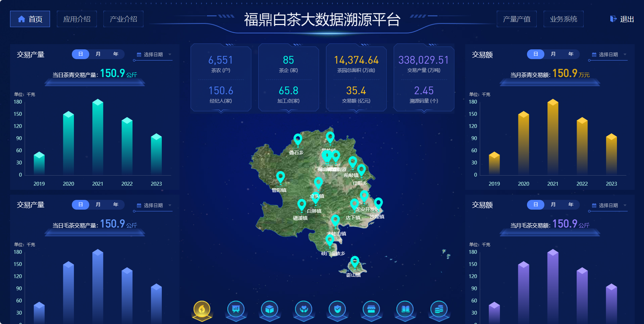Open the 选择日期 dropdown in bottom-right panel
This screenshot has height=324, width=644.
pyautogui.click(x=608, y=205)
